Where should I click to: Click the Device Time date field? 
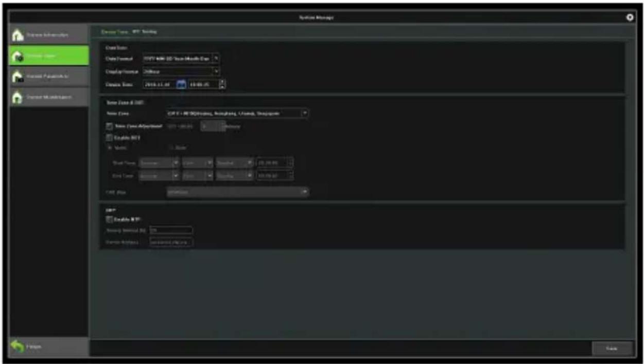[x=159, y=84]
